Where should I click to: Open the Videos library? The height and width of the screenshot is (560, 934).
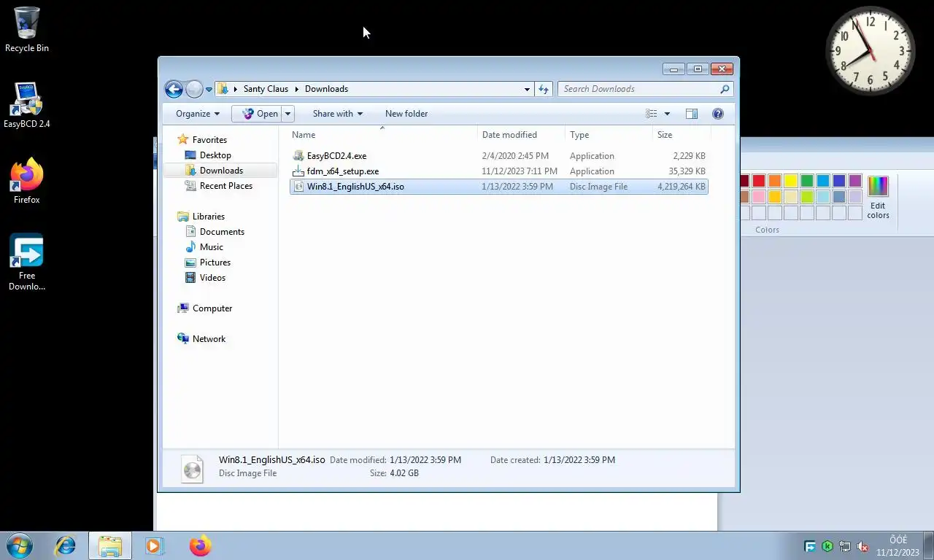point(212,278)
